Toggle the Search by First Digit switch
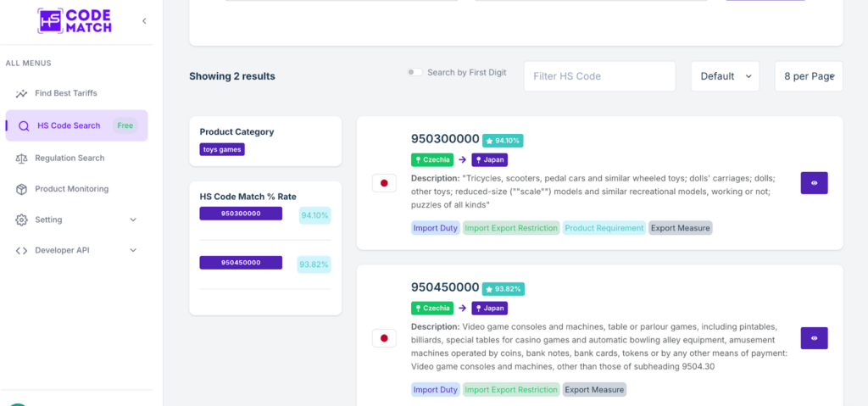 [415, 73]
